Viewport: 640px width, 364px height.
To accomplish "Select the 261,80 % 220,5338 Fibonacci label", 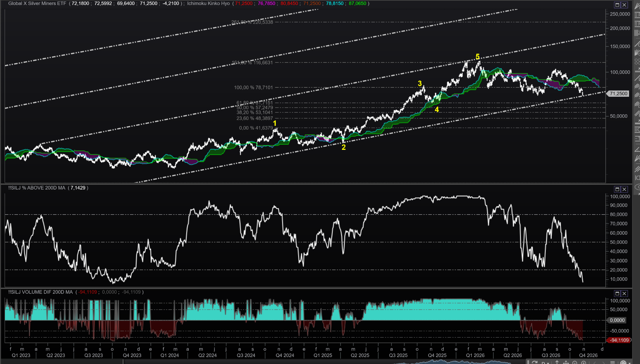I will (x=252, y=22).
